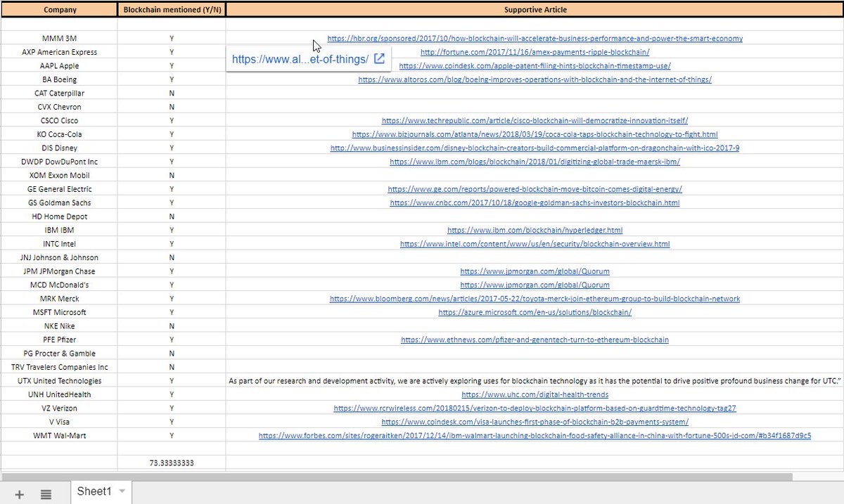Open the coindesk apple patent filing link

click(x=535, y=66)
